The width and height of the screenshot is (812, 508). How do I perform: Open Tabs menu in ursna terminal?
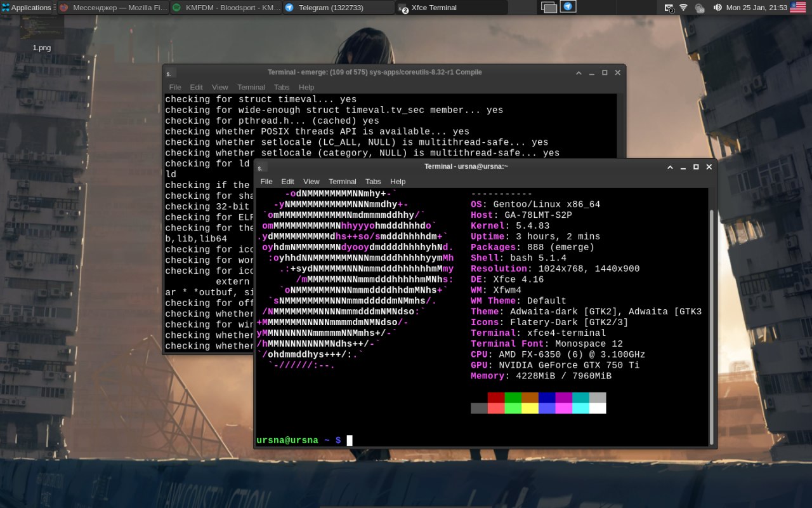[373, 181]
